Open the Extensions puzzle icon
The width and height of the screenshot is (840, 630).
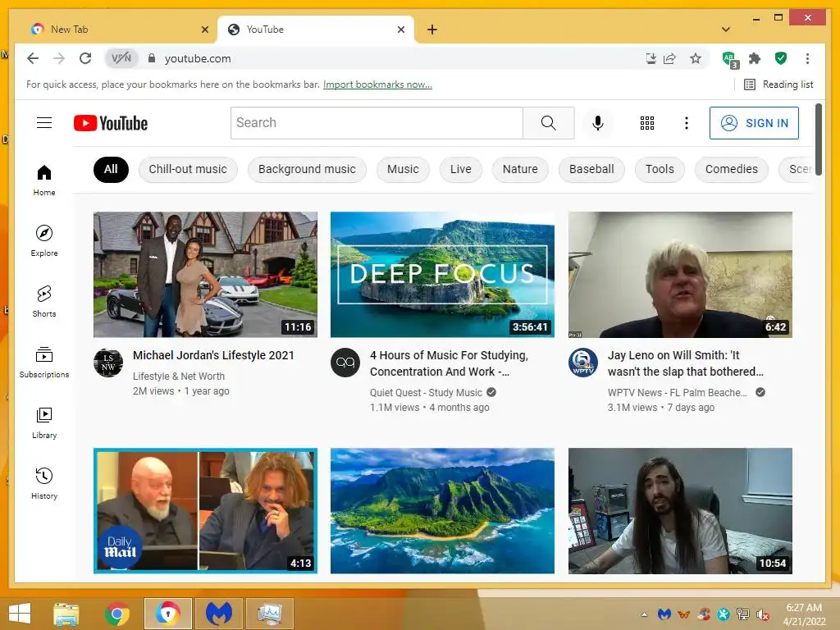[755, 58]
